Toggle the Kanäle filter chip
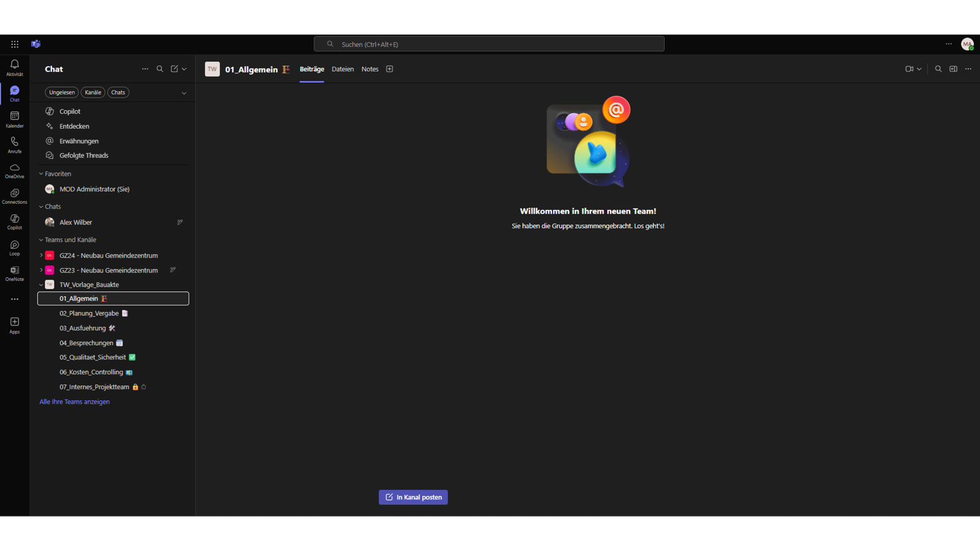This screenshot has height=551, width=980. (93, 92)
